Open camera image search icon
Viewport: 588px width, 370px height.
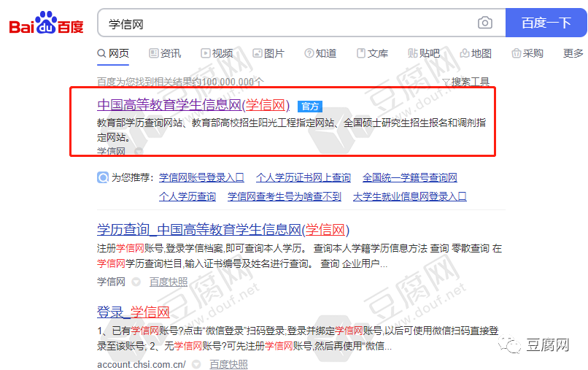point(485,23)
